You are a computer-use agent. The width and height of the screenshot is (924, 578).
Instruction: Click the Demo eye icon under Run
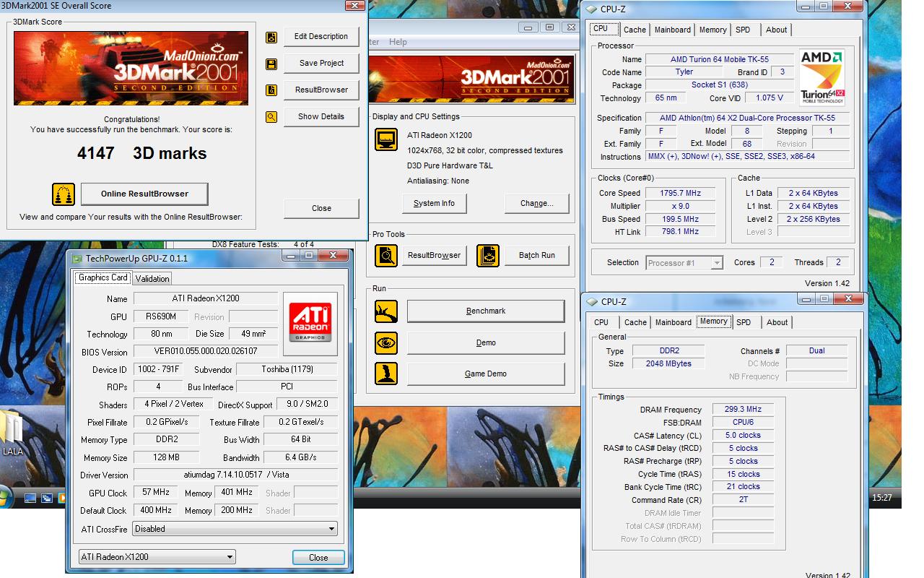pyautogui.click(x=386, y=342)
